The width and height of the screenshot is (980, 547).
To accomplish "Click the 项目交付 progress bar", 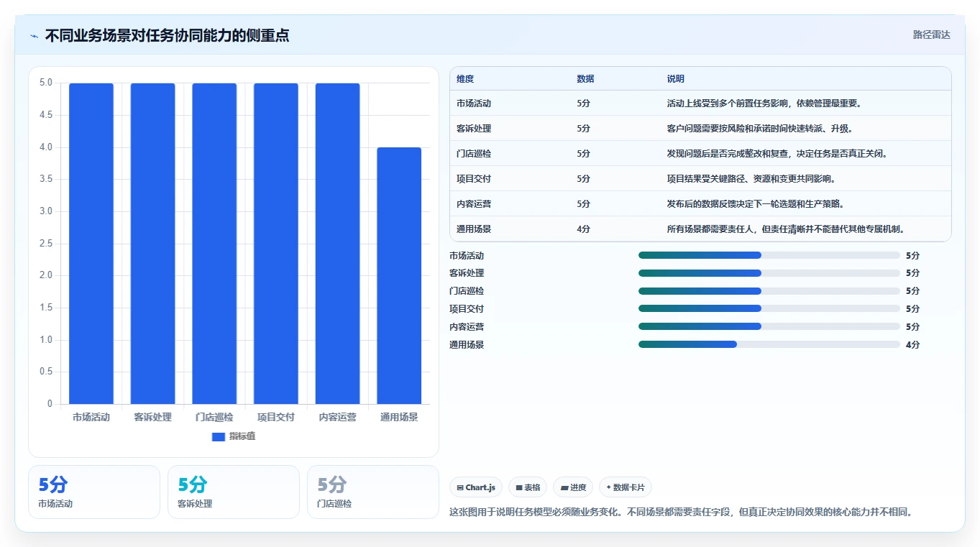I will [769, 308].
